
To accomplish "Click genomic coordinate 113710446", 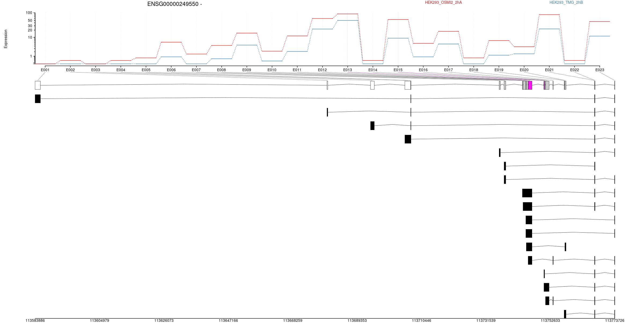I will (x=422, y=320).
